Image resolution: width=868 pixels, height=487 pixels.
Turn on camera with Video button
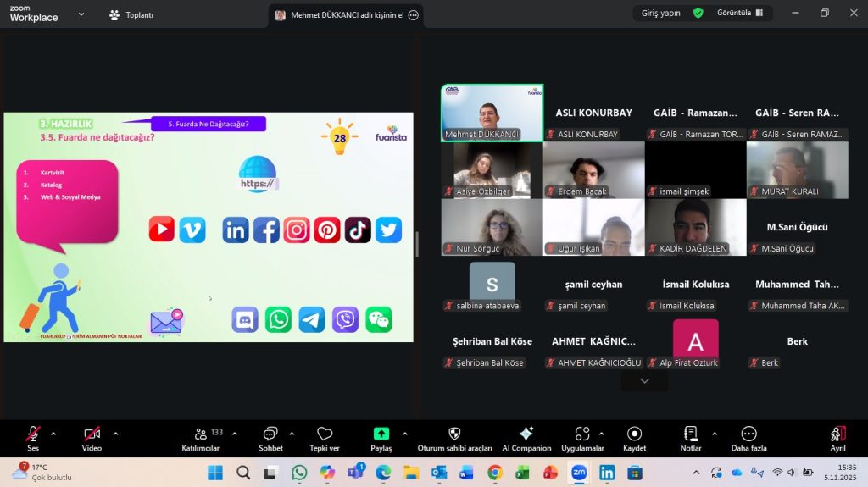tap(92, 434)
